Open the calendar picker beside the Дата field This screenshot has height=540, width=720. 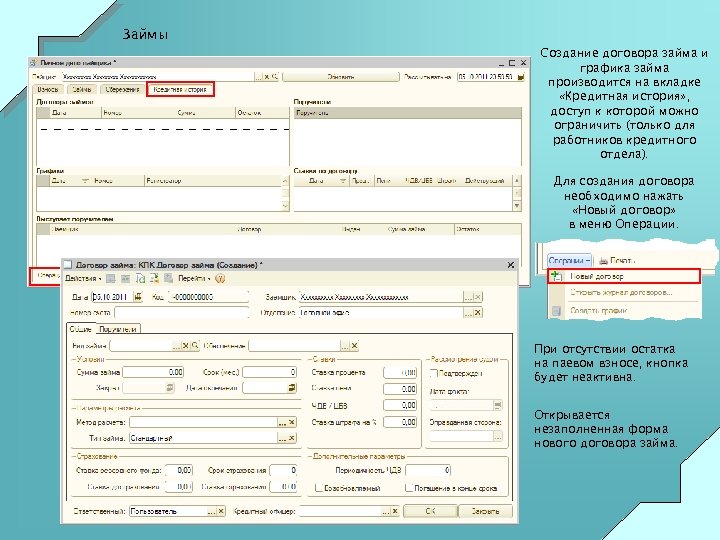tap(138, 297)
